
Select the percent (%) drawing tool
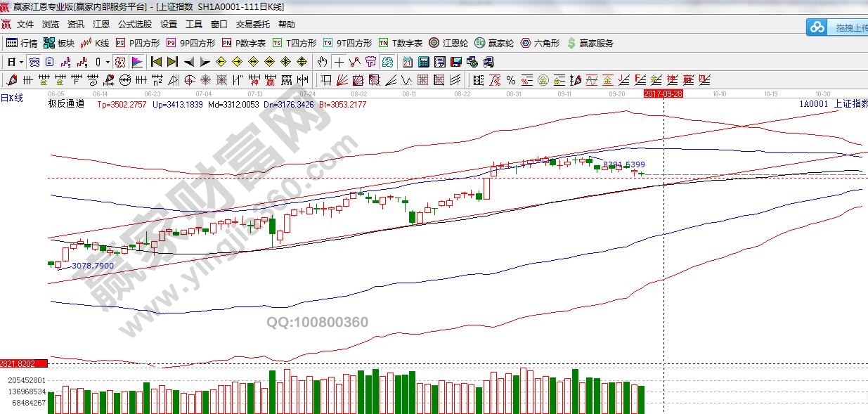(x=510, y=79)
